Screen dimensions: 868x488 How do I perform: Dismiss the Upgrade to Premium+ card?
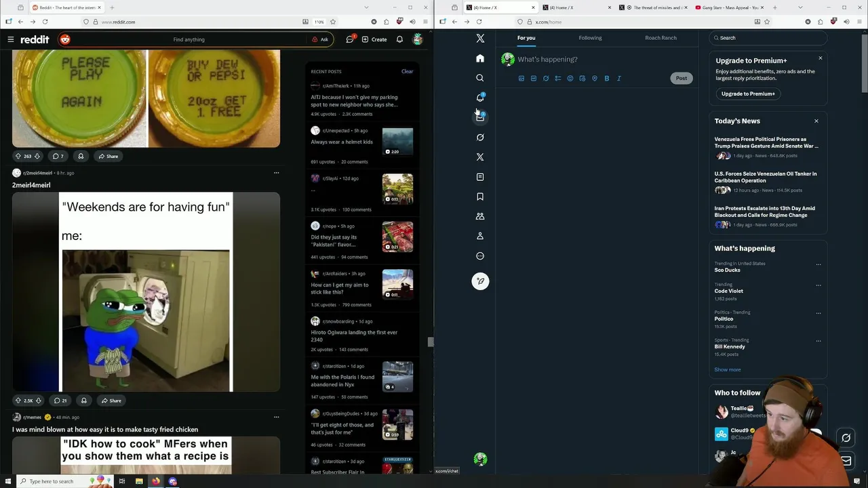[x=820, y=58]
